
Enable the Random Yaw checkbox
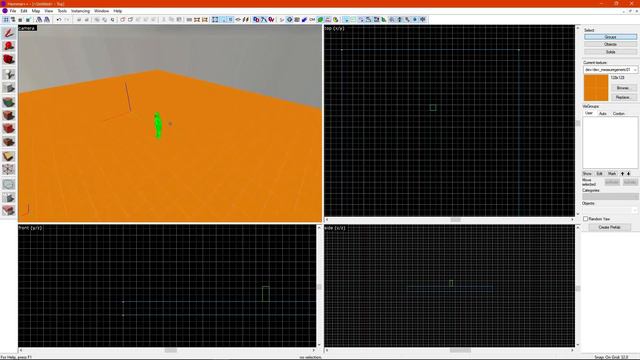586,219
